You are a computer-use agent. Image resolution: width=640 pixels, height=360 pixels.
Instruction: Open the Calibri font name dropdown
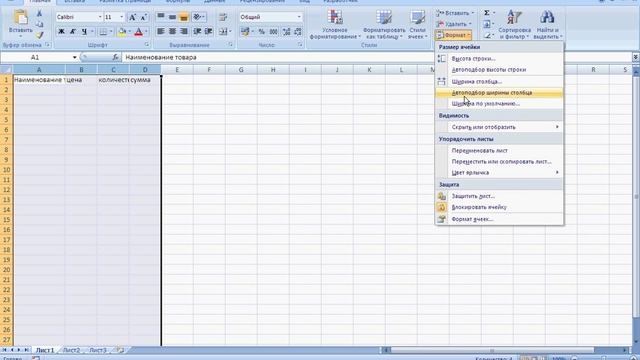pyautogui.click(x=100, y=17)
